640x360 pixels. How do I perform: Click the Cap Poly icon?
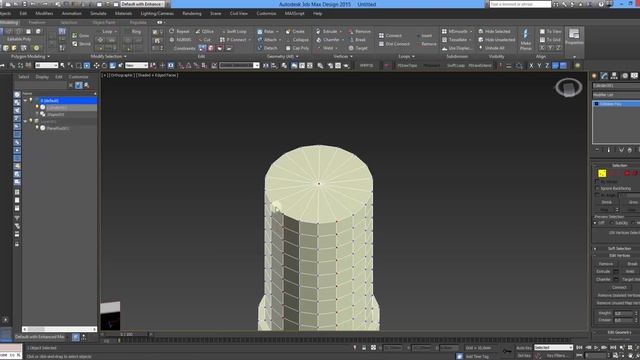pyautogui.click(x=288, y=48)
